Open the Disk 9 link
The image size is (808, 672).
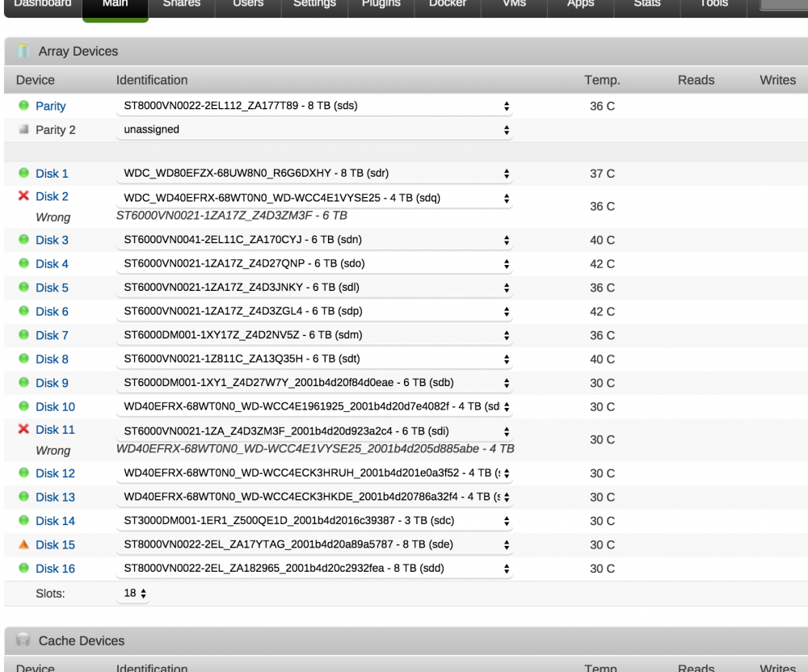[x=52, y=383]
